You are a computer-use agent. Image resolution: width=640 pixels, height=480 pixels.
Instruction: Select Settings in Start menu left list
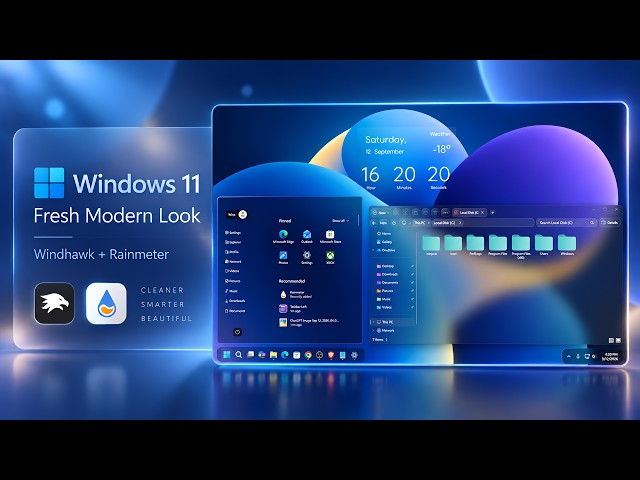(x=233, y=233)
